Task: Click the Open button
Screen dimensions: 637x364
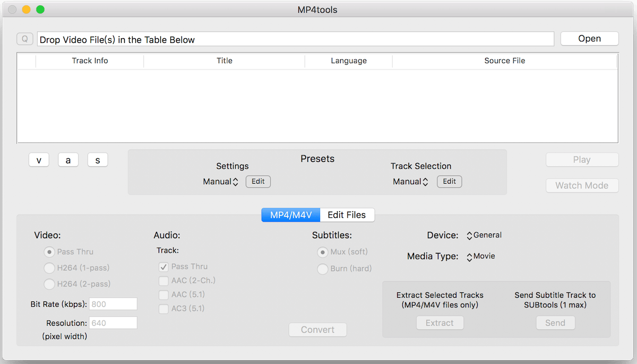Action: coord(589,39)
